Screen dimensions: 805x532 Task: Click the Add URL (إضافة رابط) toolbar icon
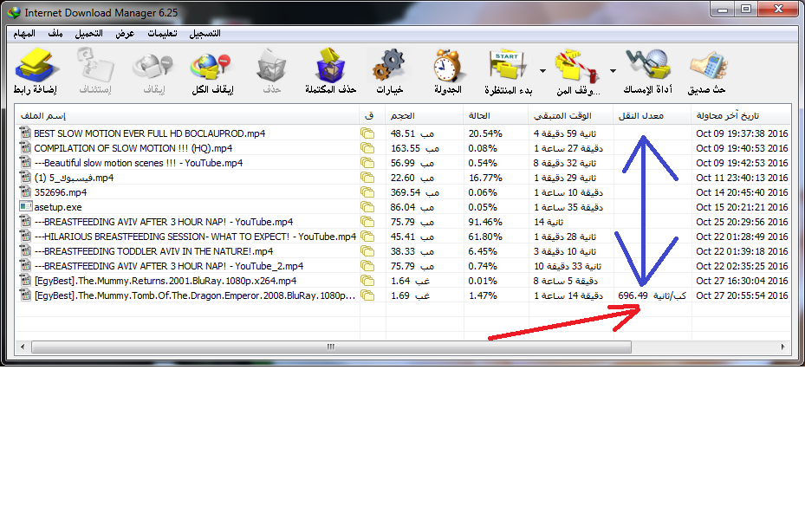36,65
